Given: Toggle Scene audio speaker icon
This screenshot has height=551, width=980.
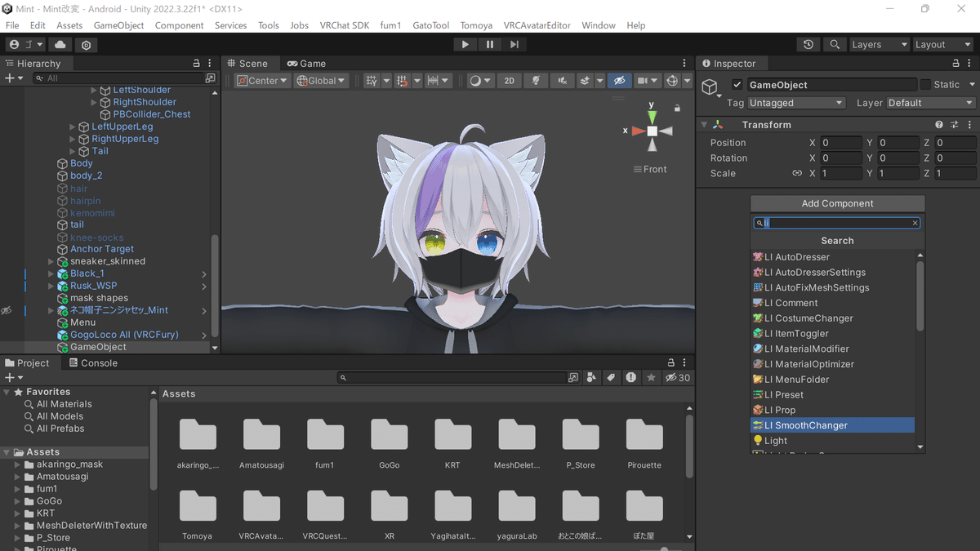Looking at the screenshot, I should pos(562,81).
